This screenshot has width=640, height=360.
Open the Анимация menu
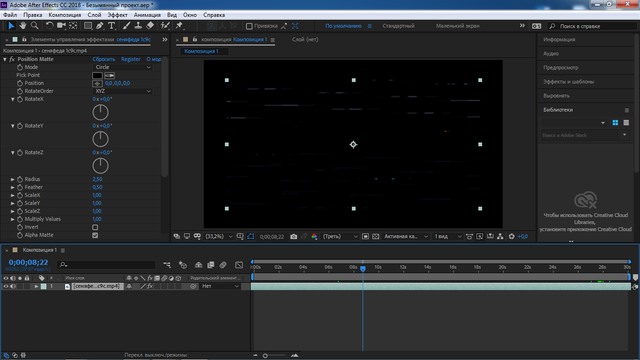[147, 15]
